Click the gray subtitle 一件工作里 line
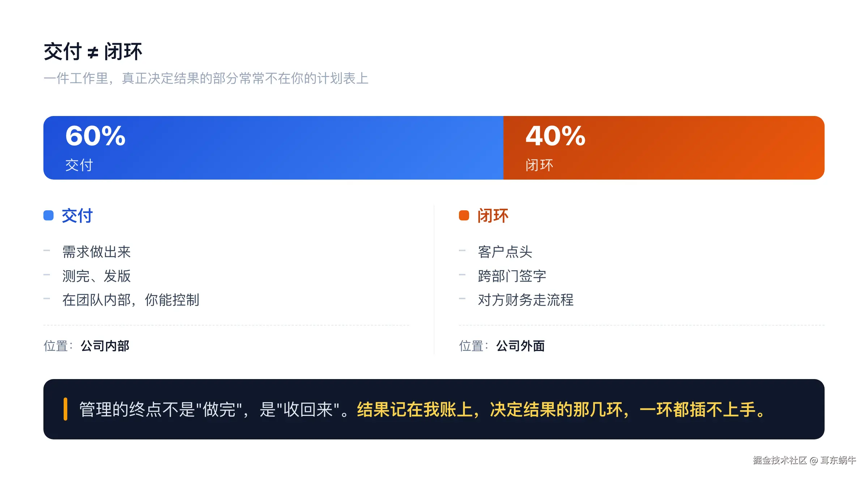This screenshot has height=477, width=868. (206, 78)
